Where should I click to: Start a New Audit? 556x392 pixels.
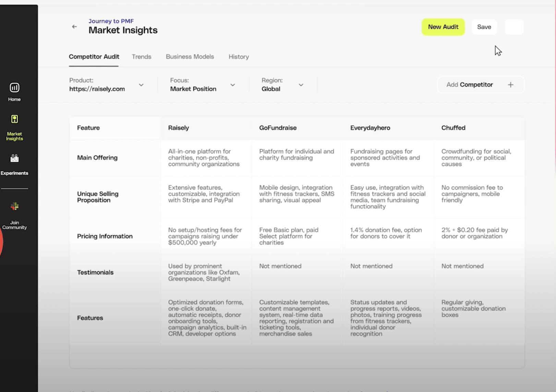[x=443, y=27]
